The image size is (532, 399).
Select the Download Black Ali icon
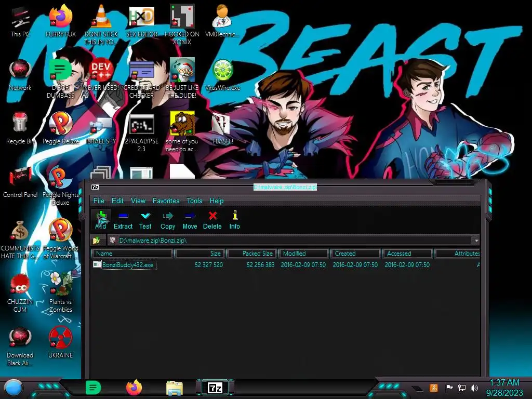pyautogui.click(x=20, y=345)
